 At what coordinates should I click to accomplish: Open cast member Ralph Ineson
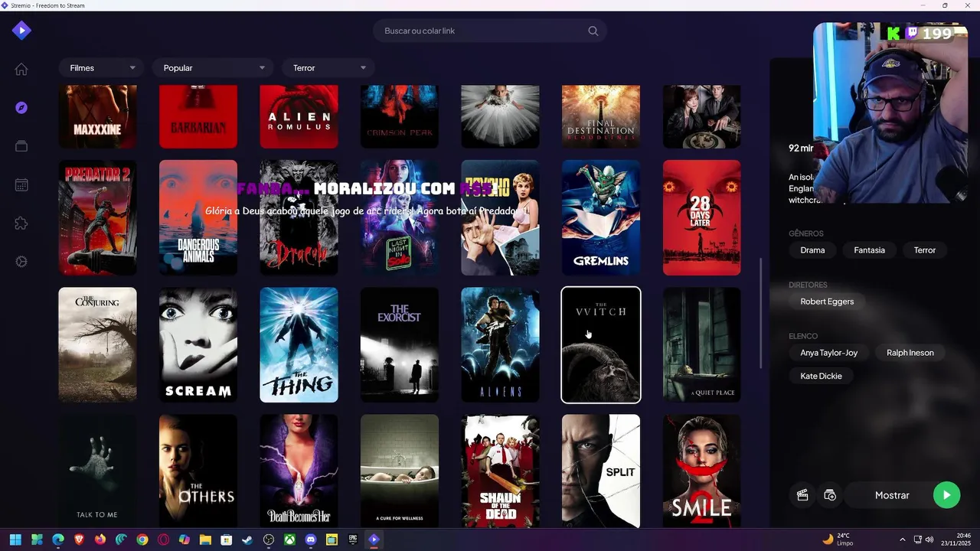910,353
